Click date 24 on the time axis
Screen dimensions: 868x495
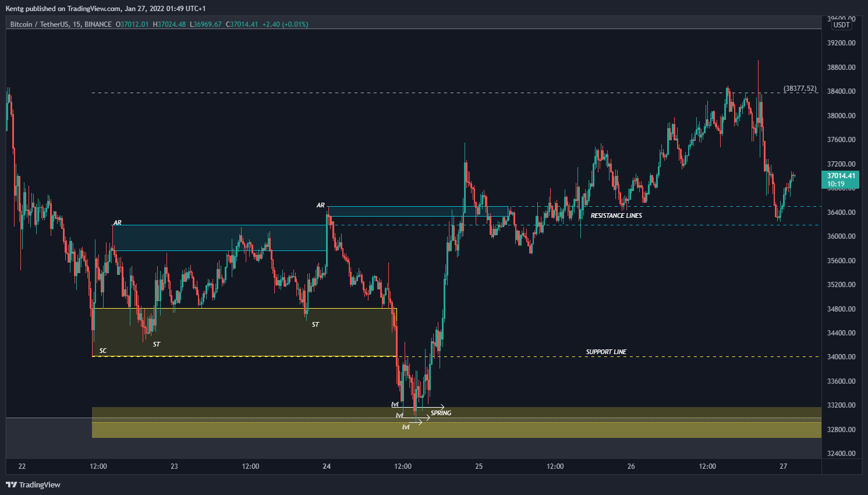pyautogui.click(x=327, y=466)
